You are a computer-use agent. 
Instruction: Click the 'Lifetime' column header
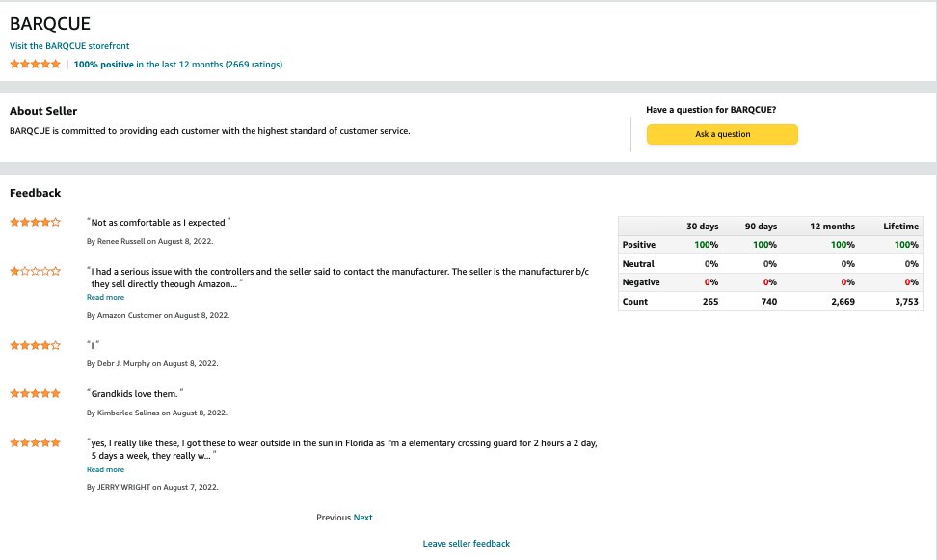point(900,226)
